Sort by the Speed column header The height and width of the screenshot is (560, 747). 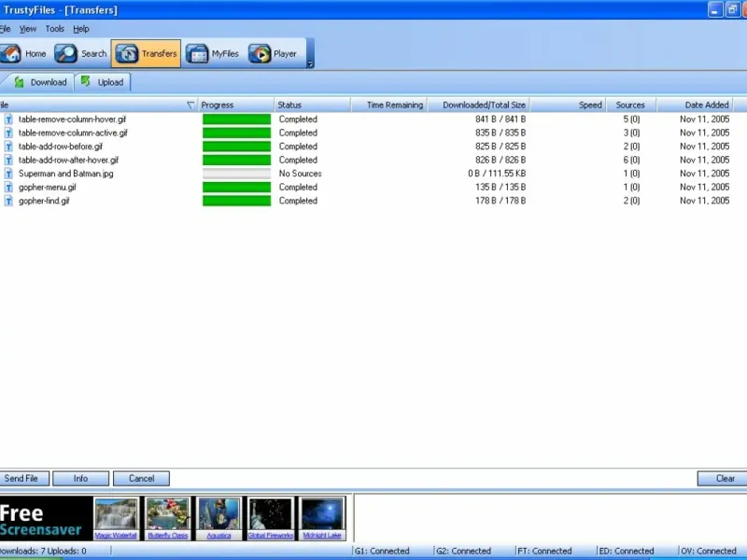569,105
